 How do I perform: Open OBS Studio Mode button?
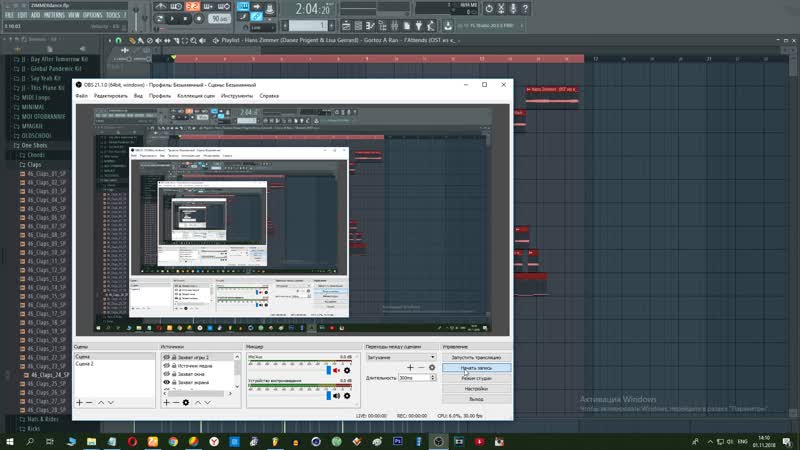(476, 379)
